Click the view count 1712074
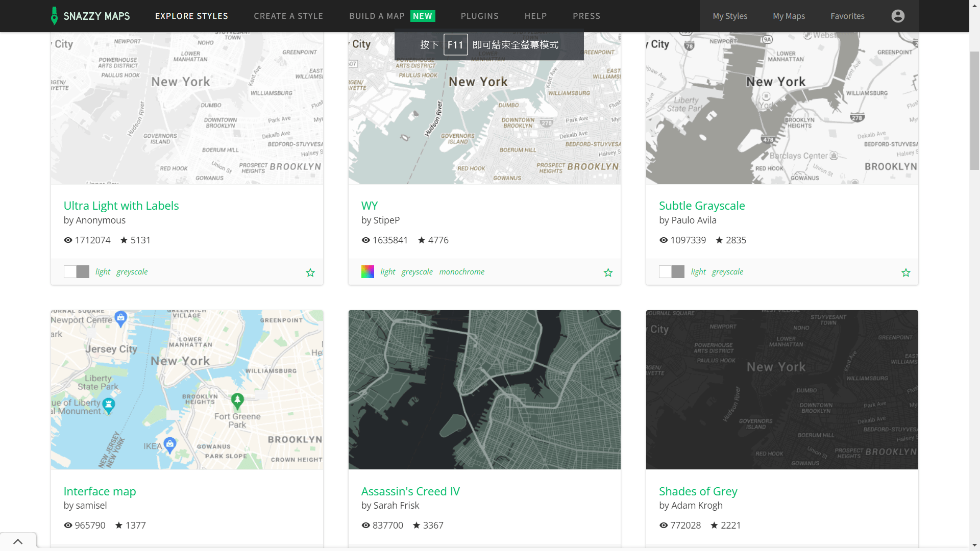The height and width of the screenshot is (551, 980). point(92,240)
